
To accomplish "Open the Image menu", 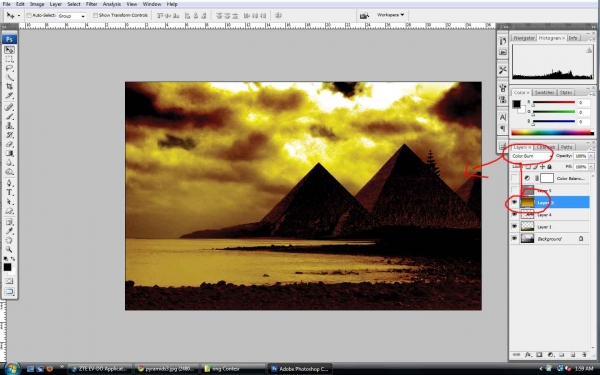I will pos(37,4).
